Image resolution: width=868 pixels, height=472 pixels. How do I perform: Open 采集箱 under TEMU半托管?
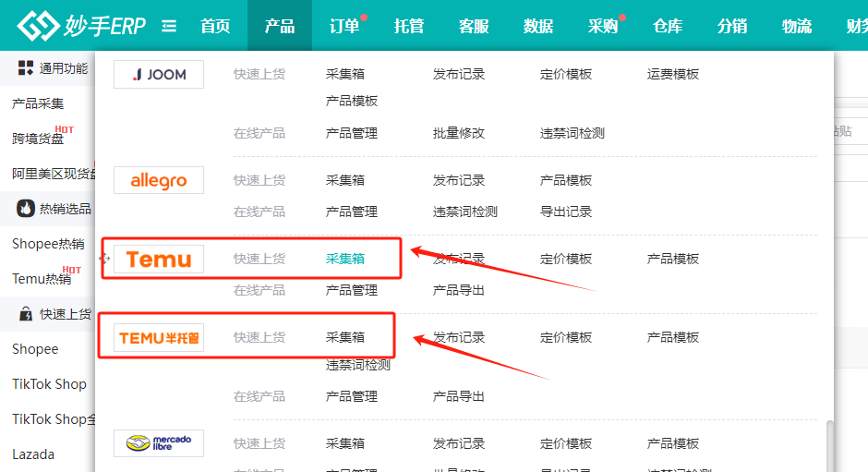[x=345, y=337]
